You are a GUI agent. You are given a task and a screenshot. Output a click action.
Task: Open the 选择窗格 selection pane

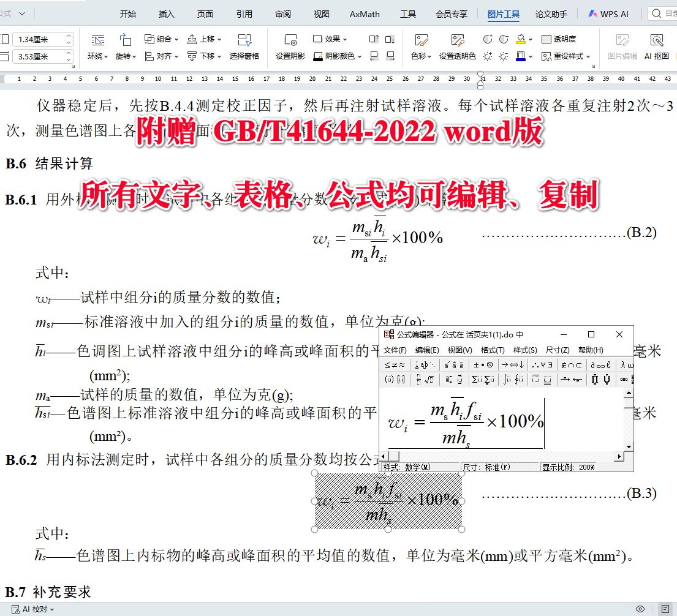click(244, 47)
